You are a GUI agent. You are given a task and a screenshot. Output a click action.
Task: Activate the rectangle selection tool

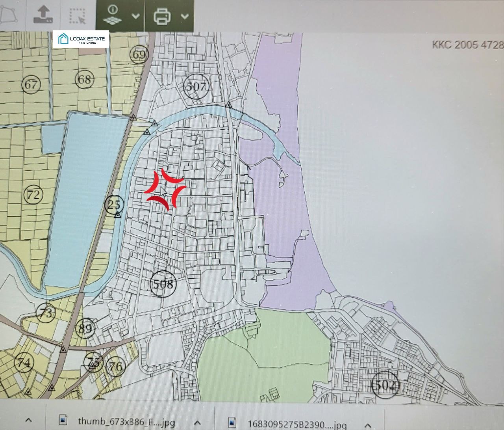pos(77,16)
